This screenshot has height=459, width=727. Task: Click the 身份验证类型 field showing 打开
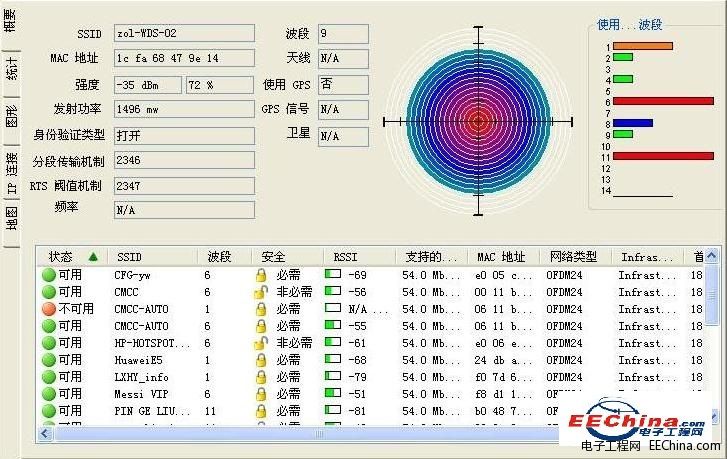coord(184,135)
